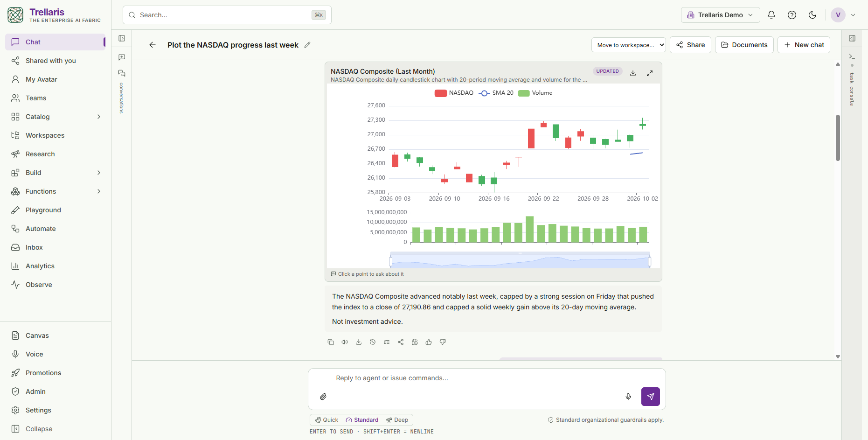This screenshot has height=440, width=868.
Task: Copy the response with the copy icon
Action: point(331,342)
